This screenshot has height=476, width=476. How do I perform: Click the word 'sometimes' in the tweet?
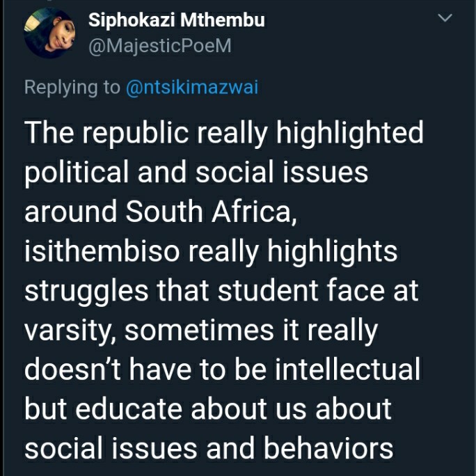pos(199,331)
